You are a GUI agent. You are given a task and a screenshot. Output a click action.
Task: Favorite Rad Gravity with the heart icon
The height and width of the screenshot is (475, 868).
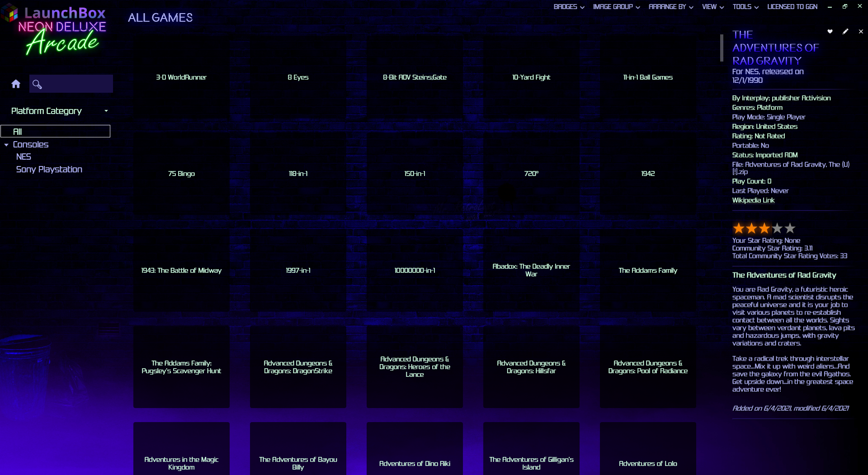coord(830,32)
